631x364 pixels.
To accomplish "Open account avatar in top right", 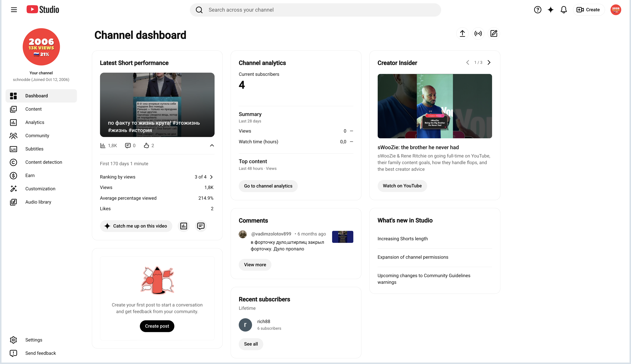I will (616, 10).
